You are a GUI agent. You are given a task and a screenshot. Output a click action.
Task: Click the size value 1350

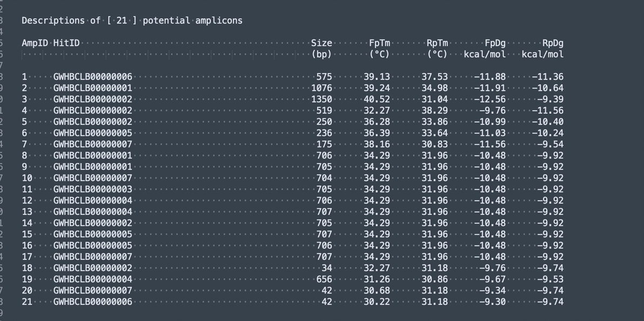(321, 99)
